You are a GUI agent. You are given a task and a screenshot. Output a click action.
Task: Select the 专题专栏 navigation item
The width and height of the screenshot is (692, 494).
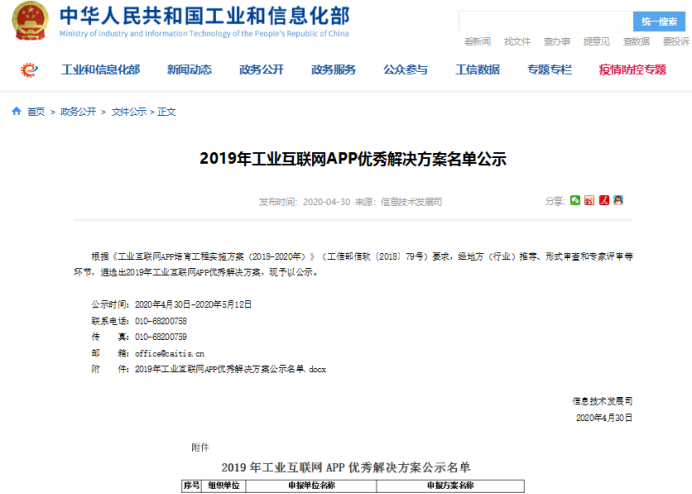point(549,70)
